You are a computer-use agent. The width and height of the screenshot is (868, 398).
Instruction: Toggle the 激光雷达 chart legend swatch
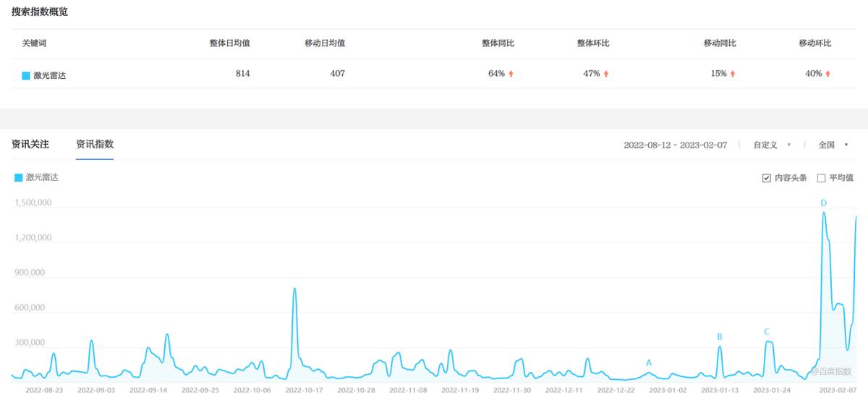point(18,177)
